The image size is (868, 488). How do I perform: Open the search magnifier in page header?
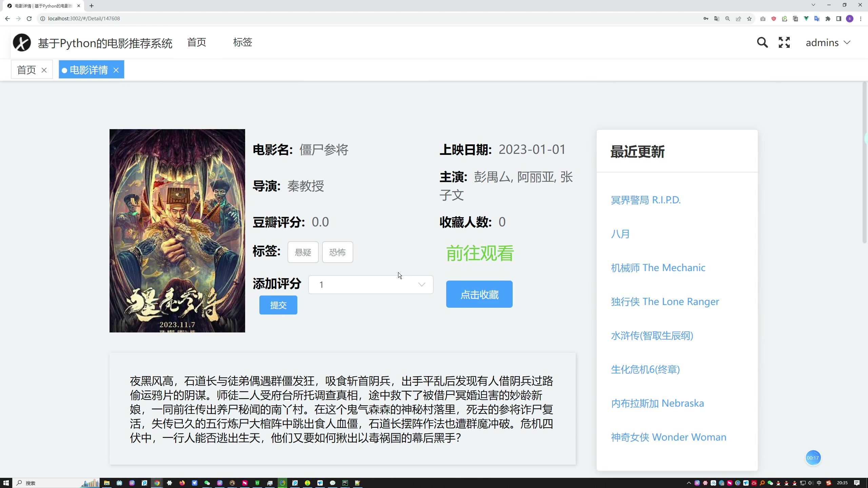point(762,42)
